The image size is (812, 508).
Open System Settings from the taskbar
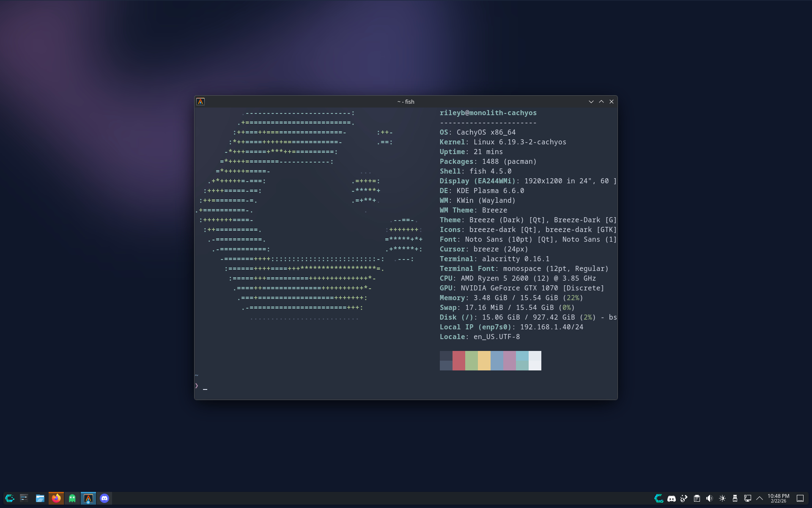[24, 498]
